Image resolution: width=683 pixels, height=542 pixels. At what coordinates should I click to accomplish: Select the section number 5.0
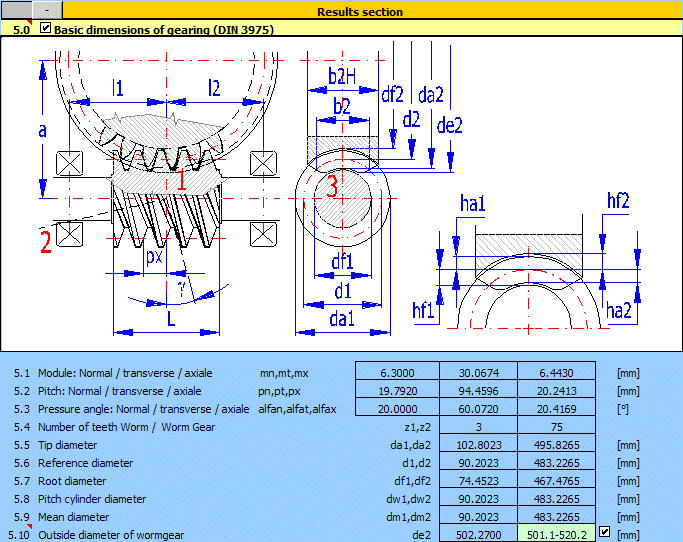(x=21, y=30)
